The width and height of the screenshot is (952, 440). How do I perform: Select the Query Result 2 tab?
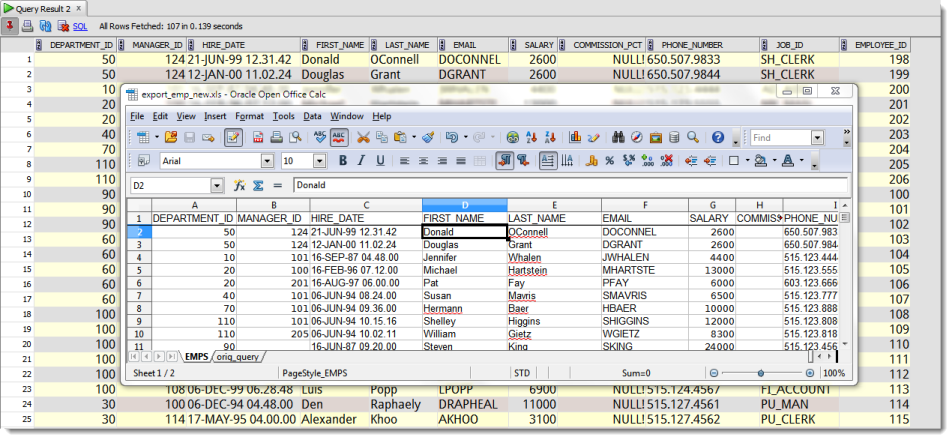coord(43,9)
